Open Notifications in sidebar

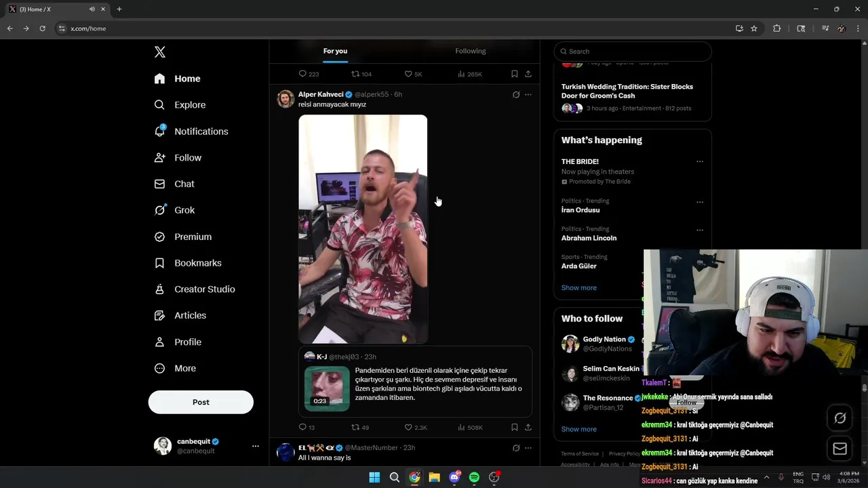click(x=191, y=131)
